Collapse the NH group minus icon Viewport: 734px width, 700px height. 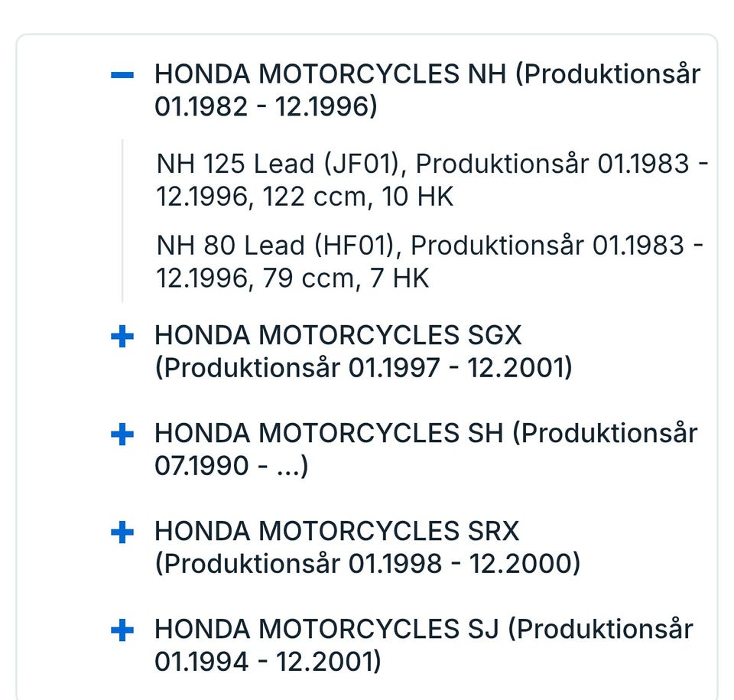122,75
